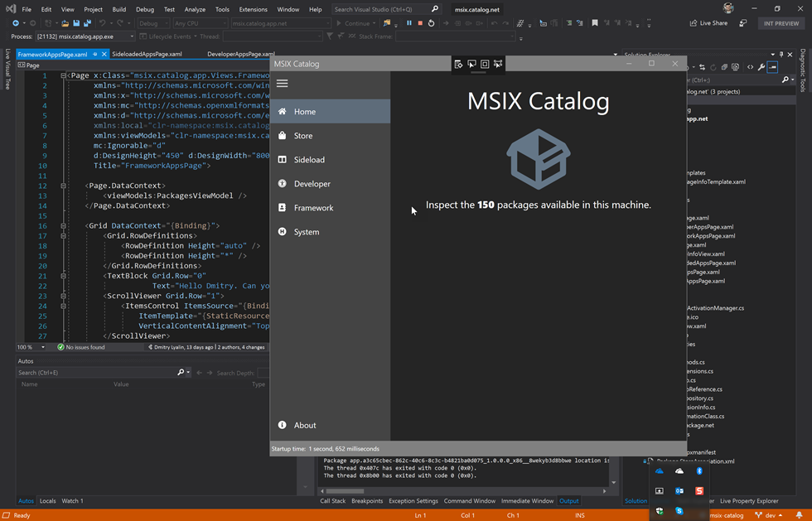Toggle the select element debug overlay tool
812x521 pixels.
[471, 64]
